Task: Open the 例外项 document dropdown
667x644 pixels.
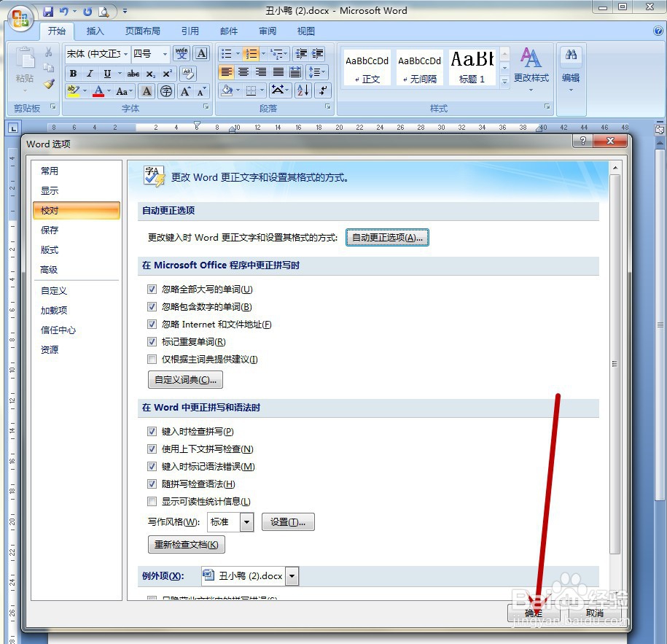Action: point(291,575)
